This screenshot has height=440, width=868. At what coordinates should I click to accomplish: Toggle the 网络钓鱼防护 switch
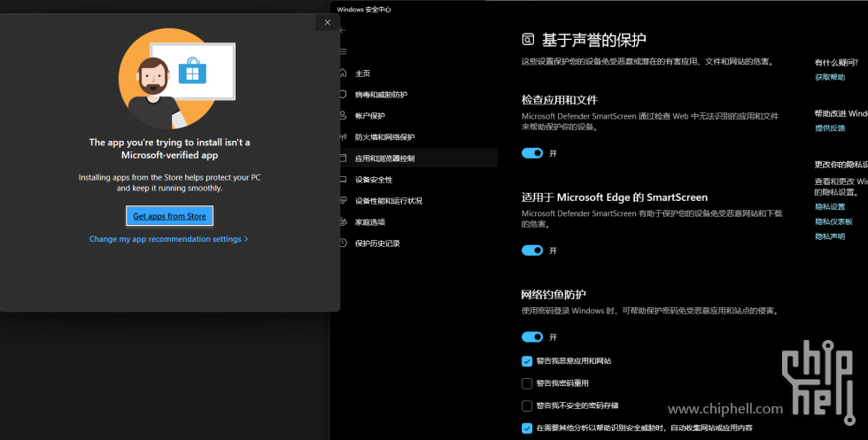click(x=532, y=336)
